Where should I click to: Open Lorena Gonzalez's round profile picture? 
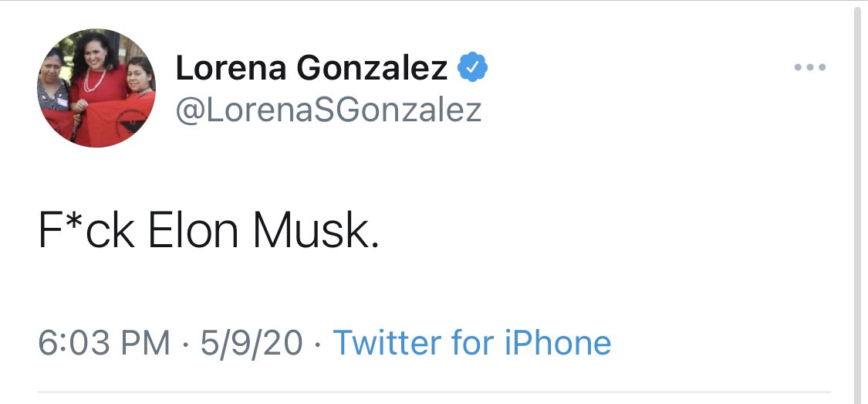[x=96, y=88]
